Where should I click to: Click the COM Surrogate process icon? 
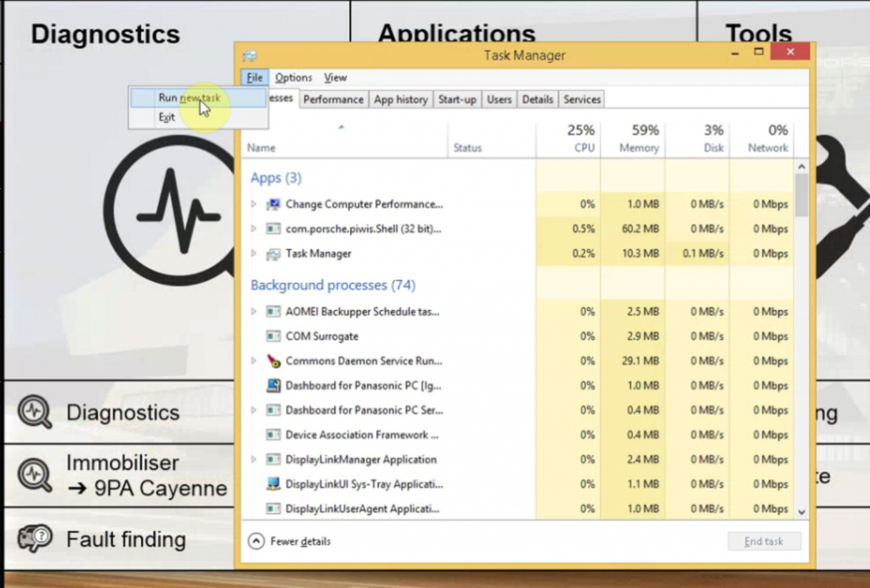pyautogui.click(x=273, y=336)
